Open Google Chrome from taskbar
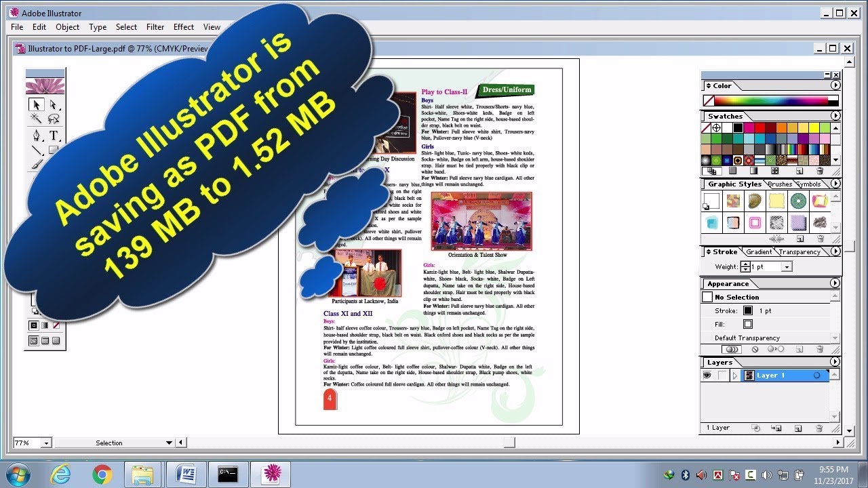Image resolution: width=868 pixels, height=488 pixels. click(x=102, y=475)
